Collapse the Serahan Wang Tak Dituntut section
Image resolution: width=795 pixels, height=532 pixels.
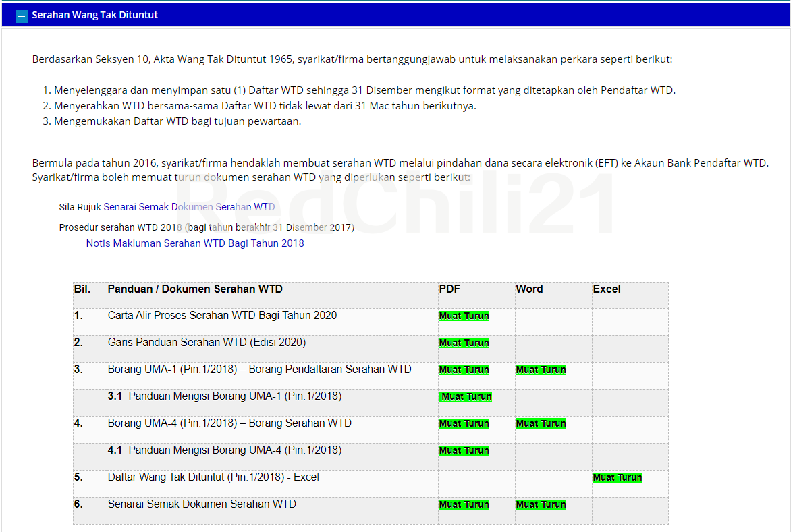click(22, 16)
